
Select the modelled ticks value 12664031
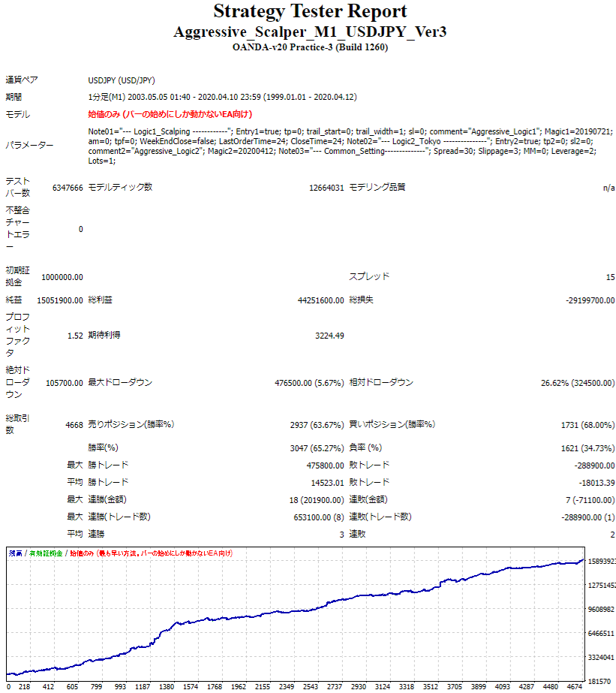(326, 188)
